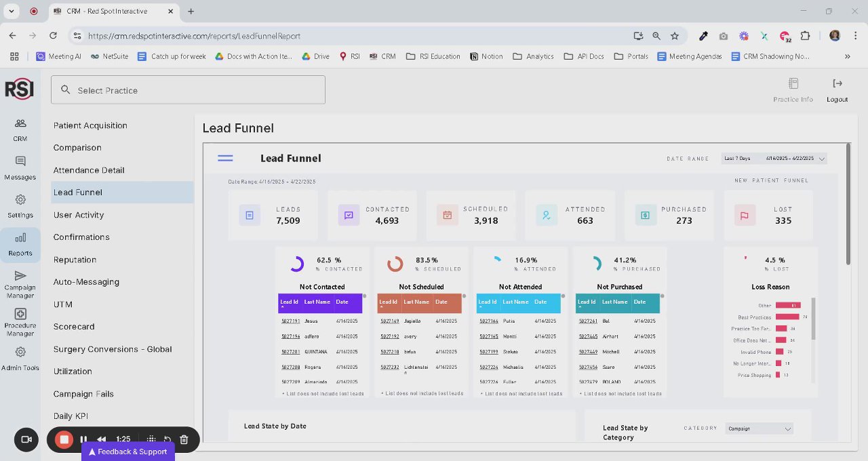Screen dimensions: 868x461
Task: Open lead 5027149 link
Action: click(x=389, y=321)
